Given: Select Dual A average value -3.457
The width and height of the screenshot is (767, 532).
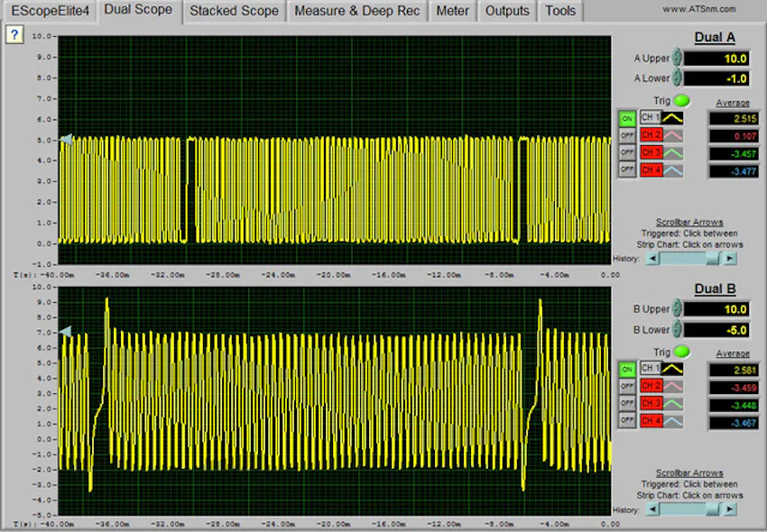Looking at the screenshot, I should click(734, 153).
